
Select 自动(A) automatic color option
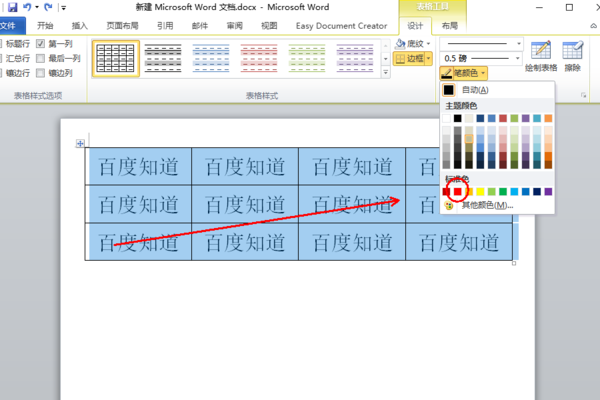(x=475, y=90)
